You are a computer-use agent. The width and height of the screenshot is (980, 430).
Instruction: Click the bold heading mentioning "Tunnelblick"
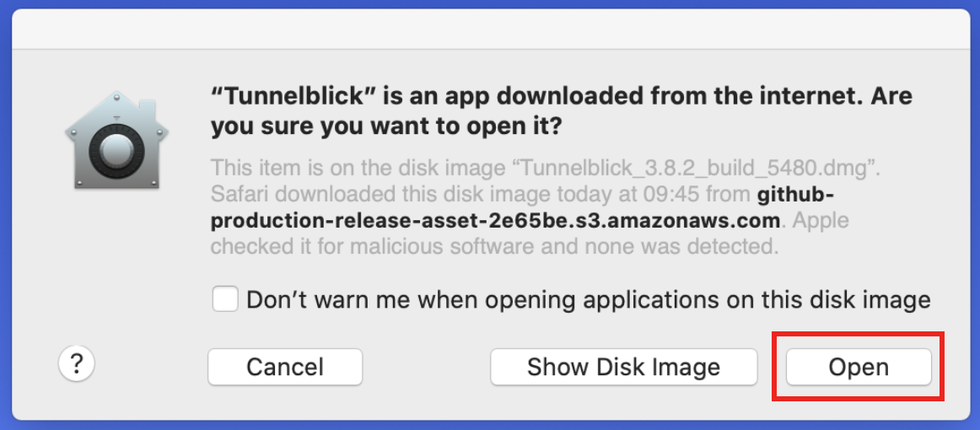[x=561, y=112]
